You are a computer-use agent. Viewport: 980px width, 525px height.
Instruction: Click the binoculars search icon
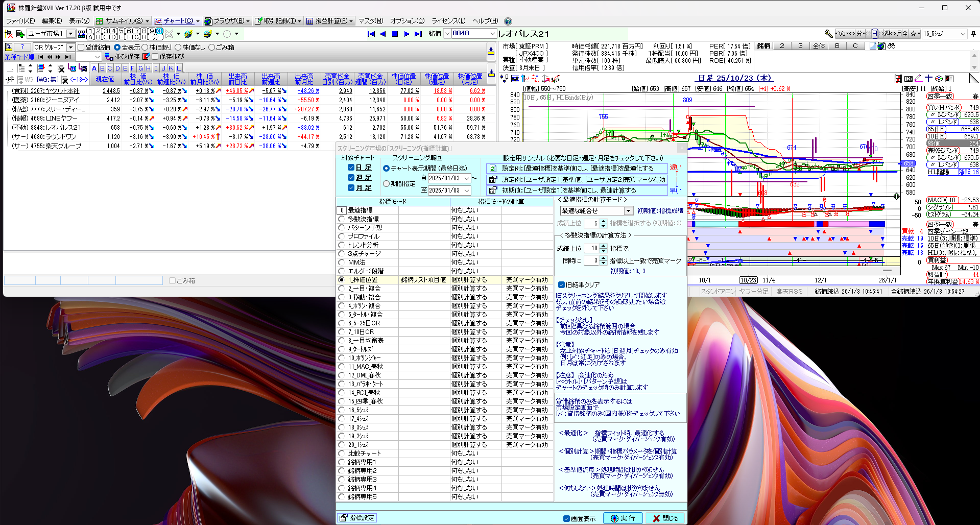(891, 46)
